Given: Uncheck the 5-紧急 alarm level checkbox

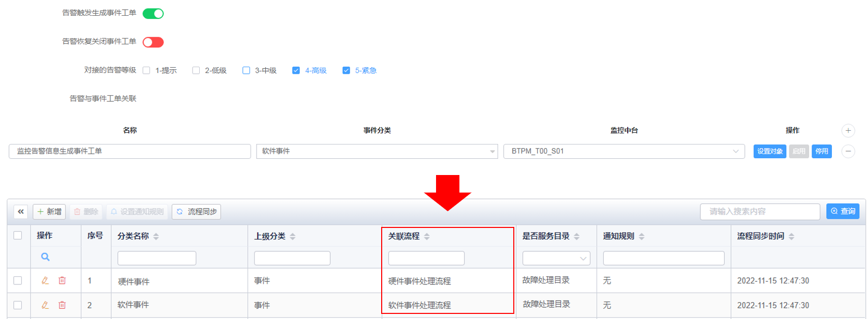Looking at the screenshot, I should (x=346, y=71).
